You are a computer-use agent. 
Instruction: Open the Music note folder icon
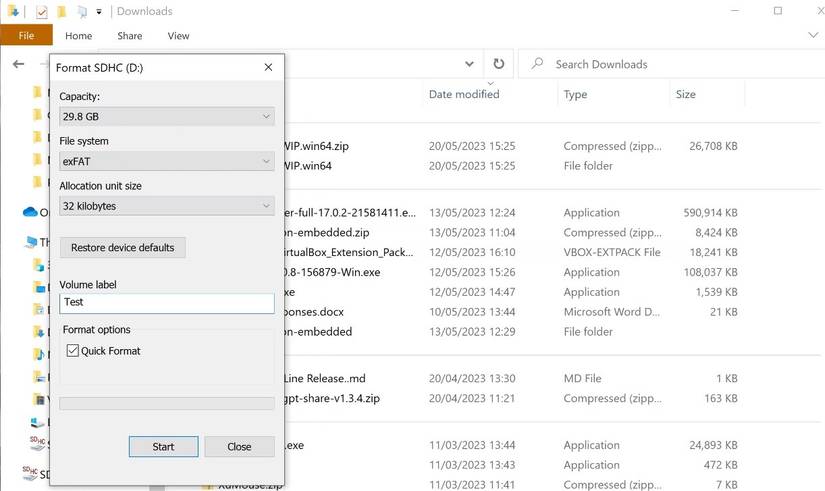pos(38,354)
